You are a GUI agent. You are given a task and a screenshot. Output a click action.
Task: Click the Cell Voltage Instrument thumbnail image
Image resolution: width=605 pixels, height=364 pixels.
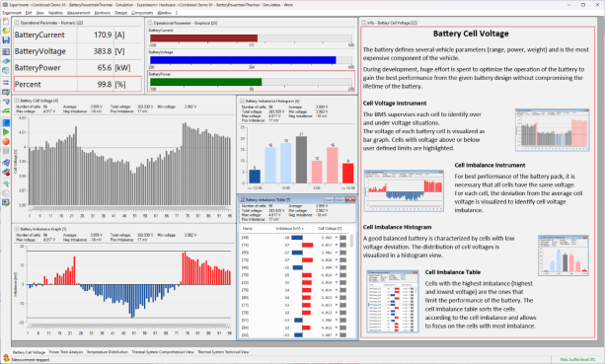pos(552,130)
